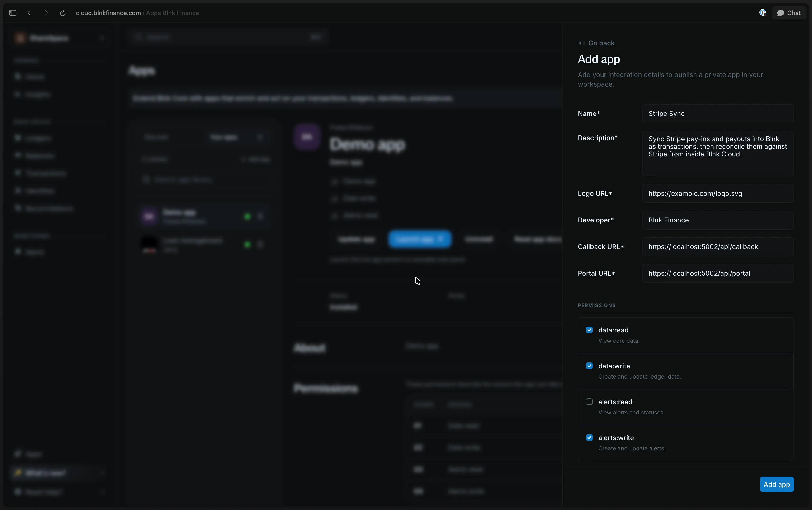
Task: Reload the page using refresh icon
Action: (x=62, y=13)
